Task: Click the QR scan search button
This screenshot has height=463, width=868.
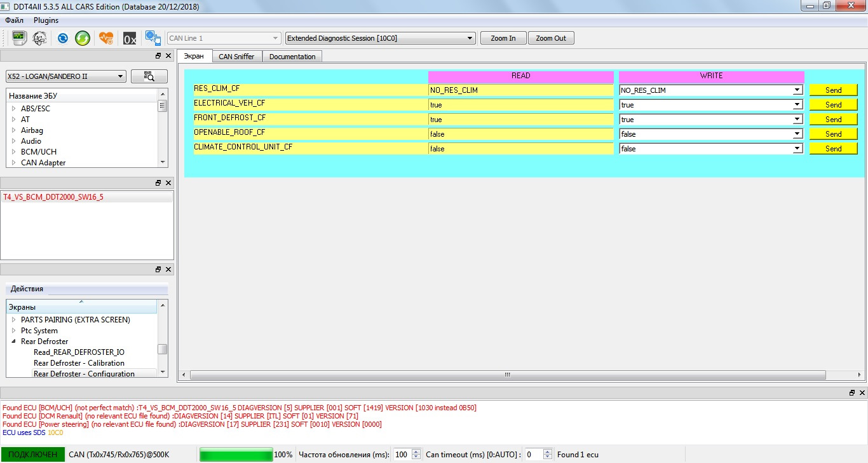Action: tap(149, 76)
